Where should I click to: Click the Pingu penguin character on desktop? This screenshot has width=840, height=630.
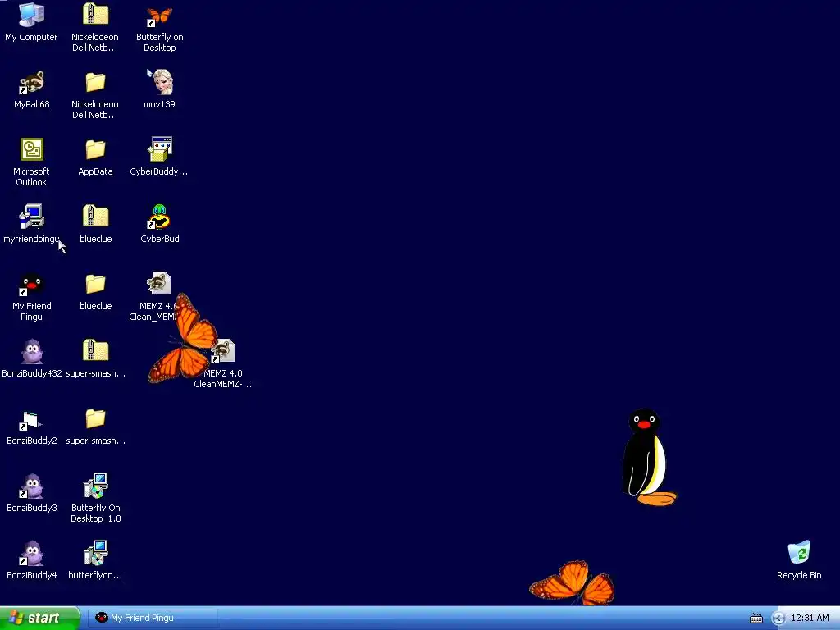point(648,458)
